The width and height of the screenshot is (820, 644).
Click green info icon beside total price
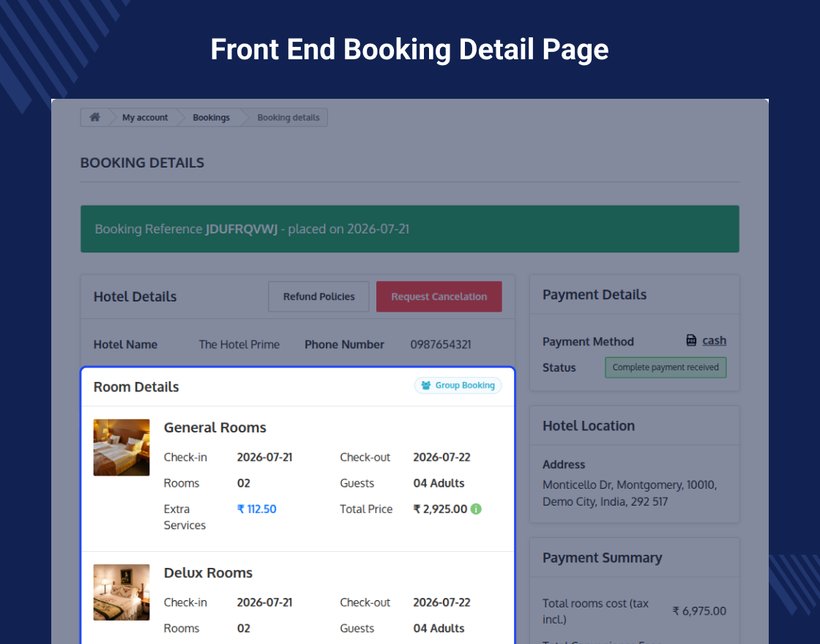pos(476,509)
